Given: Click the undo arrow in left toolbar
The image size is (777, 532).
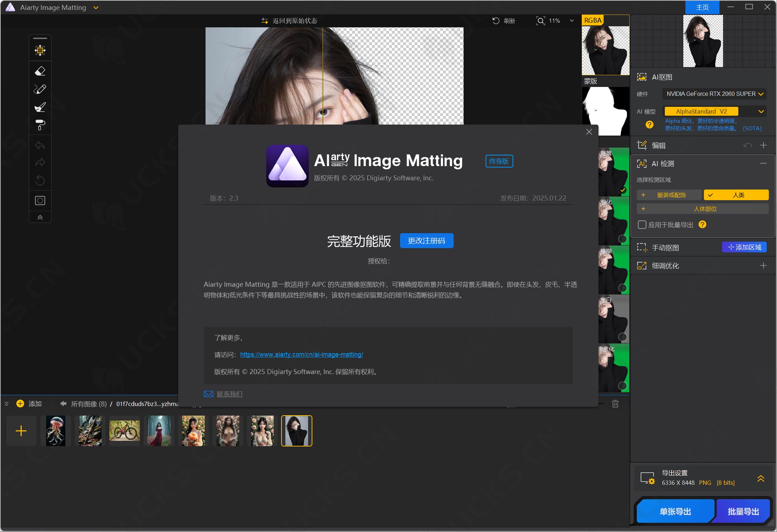Looking at the screenshot, I should tap(40, 145).
